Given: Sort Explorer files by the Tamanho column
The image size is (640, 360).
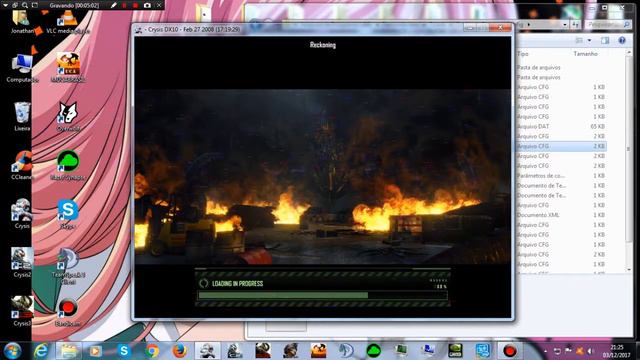Looking at the screenshot, I should tap(585, 54).
